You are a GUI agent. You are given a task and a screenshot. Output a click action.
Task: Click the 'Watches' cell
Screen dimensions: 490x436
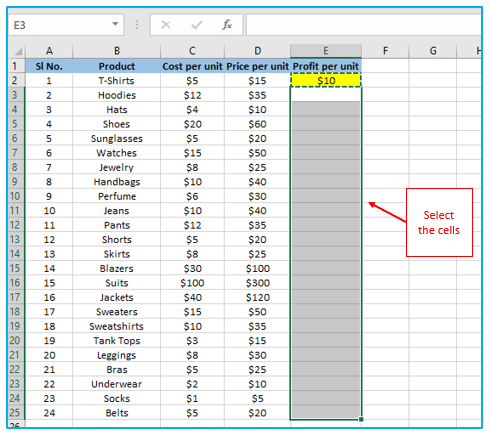coord(117,153)
